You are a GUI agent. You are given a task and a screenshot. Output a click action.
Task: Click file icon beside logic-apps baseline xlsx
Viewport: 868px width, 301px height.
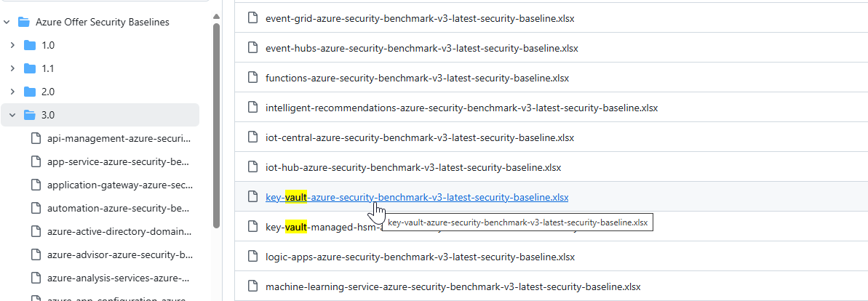(252, 257)
